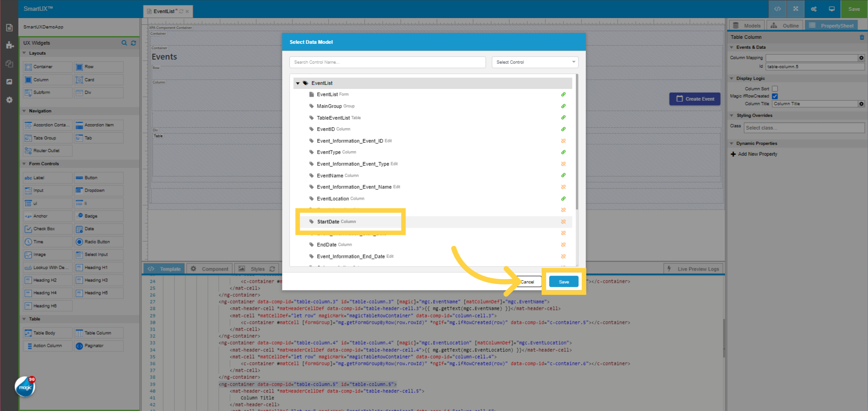Click the link icon on MainGroup row
Image resolution: width=868 pixels, height=411 pixels.
563,106
